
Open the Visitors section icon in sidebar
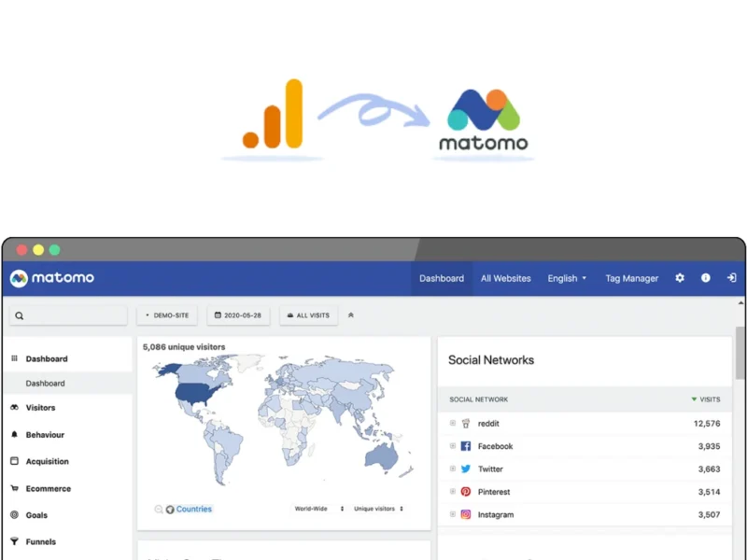pos(14,408)
